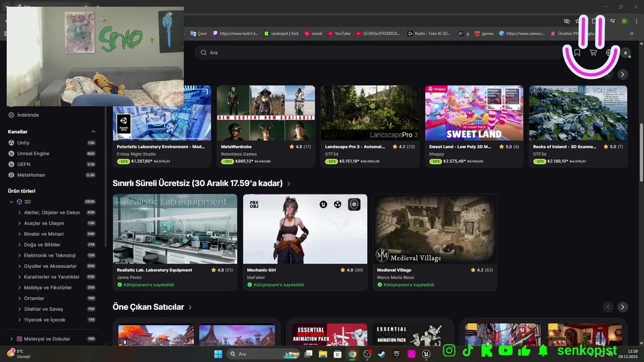Previous arrow for Öne Çıkan Satıcılar

(x=608, y=307)
